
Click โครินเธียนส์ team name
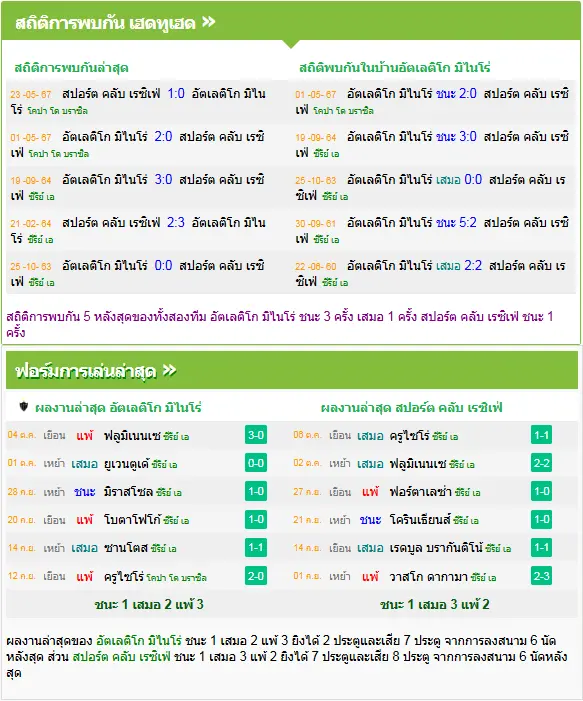pyautogui.click(x=420, y=520)
